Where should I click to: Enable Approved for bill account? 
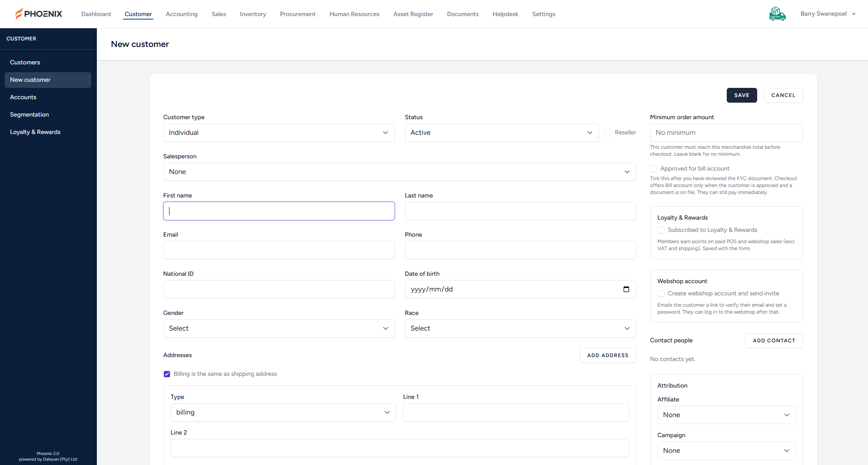click(x=654, y=169)
